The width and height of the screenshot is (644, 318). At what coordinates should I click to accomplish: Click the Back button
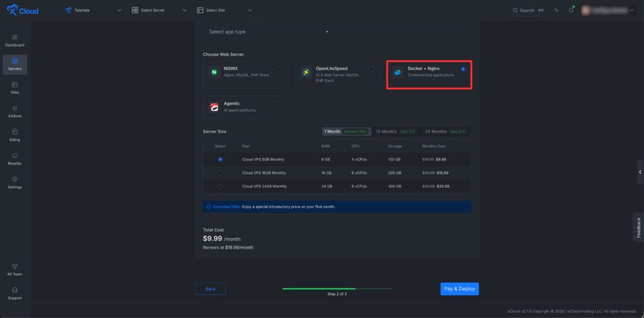(211, 289)
